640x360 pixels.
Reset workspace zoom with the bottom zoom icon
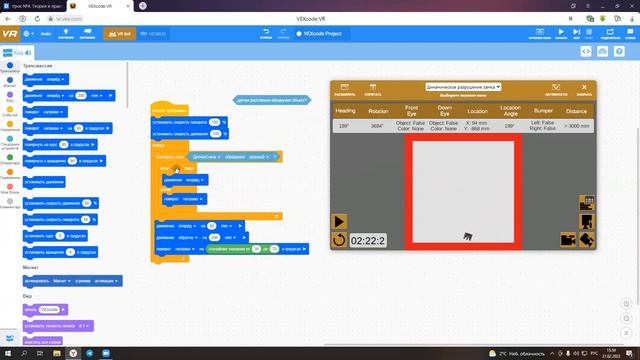pyautogui.click(x=626, y=333)
